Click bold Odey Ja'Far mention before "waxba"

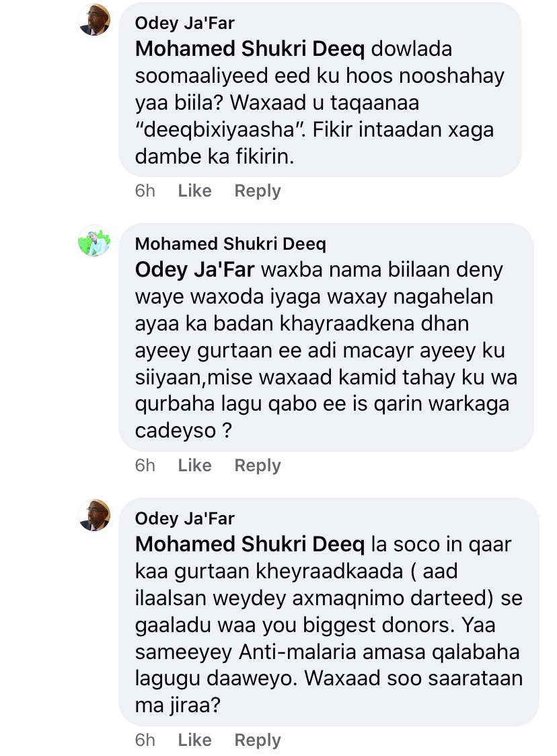pos(194,270)
